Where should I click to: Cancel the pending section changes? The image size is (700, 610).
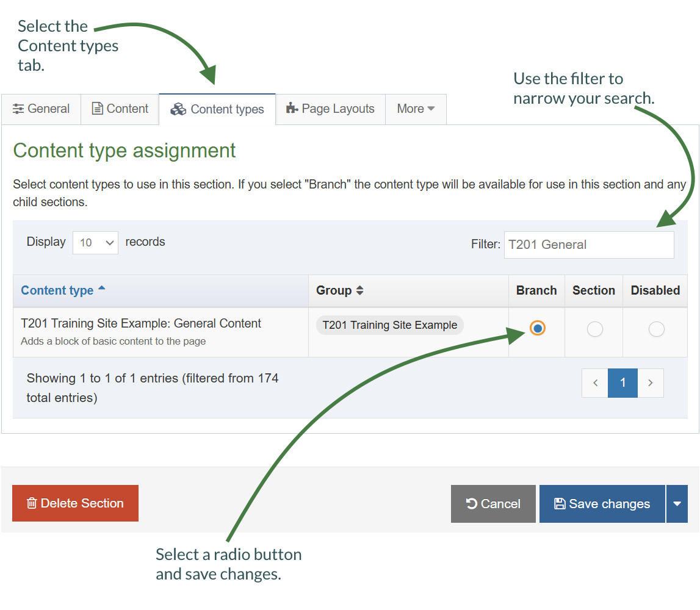(493, 503)
